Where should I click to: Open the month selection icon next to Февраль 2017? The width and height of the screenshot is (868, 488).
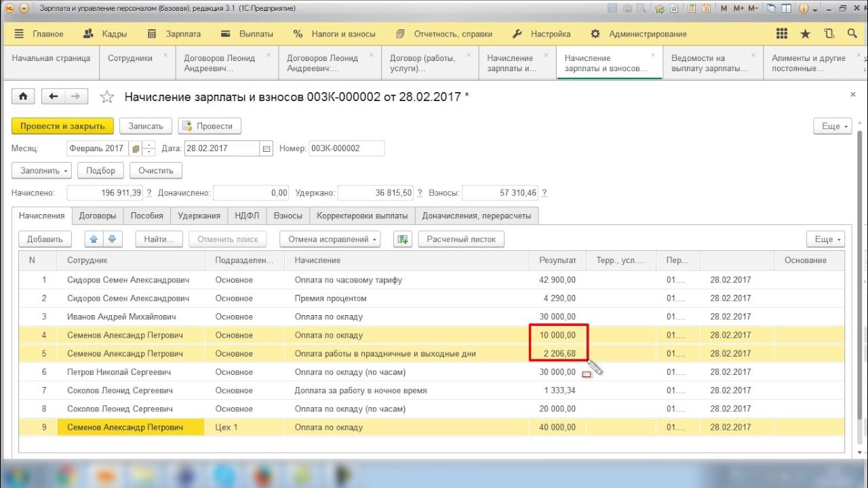click(x=136, y=148)
